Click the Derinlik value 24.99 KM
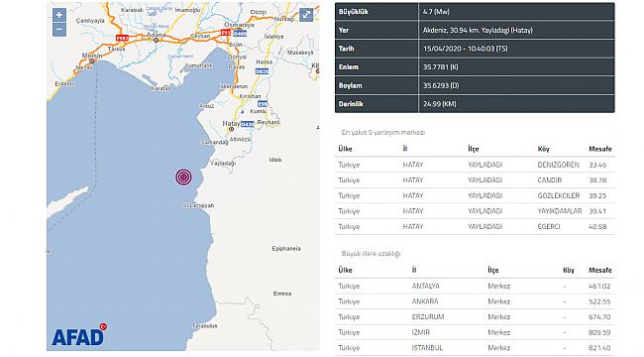The image size is (644, 357). (x=440, y=104)
